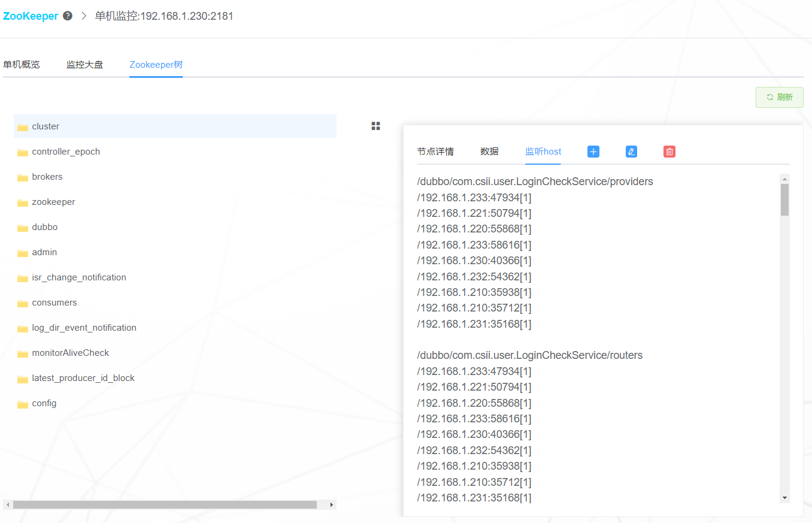This screenshot has width=812, height=523.
Task: Click /192.168.1.221:50794[1] under providers
Action: tap(474, 213)
